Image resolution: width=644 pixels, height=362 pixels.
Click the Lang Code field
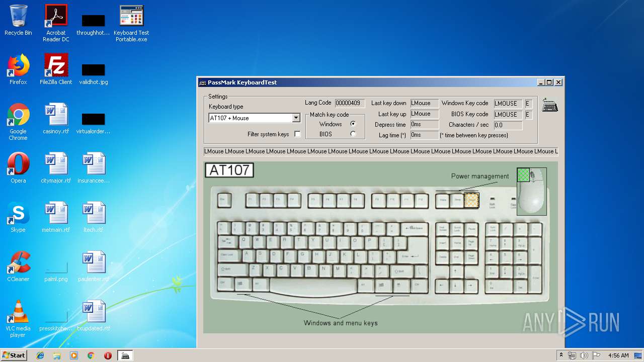[x=350, y=103]
